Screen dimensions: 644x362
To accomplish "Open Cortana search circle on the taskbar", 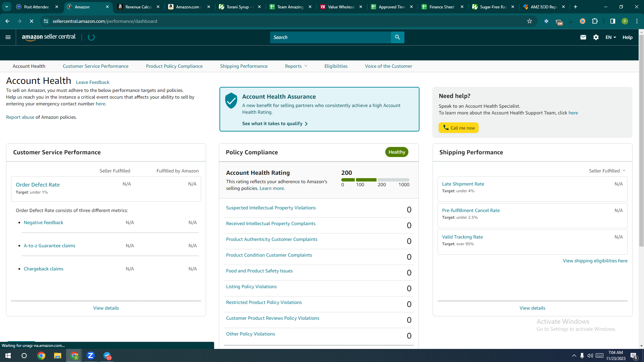I will click(x=24, y=356).
